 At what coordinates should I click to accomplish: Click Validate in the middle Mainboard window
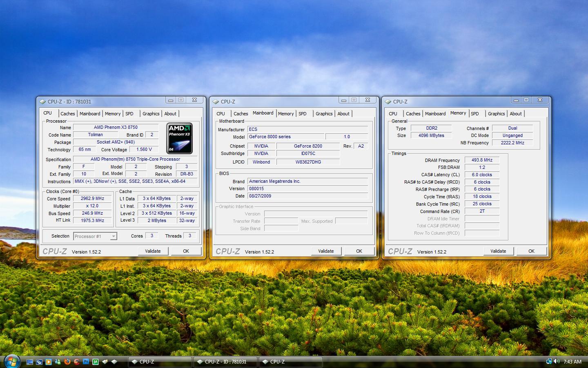click(326, 251)
